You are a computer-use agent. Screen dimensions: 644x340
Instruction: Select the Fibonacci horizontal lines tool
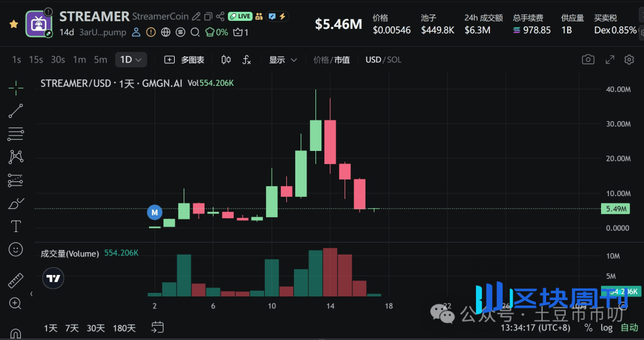click(16, 134)
